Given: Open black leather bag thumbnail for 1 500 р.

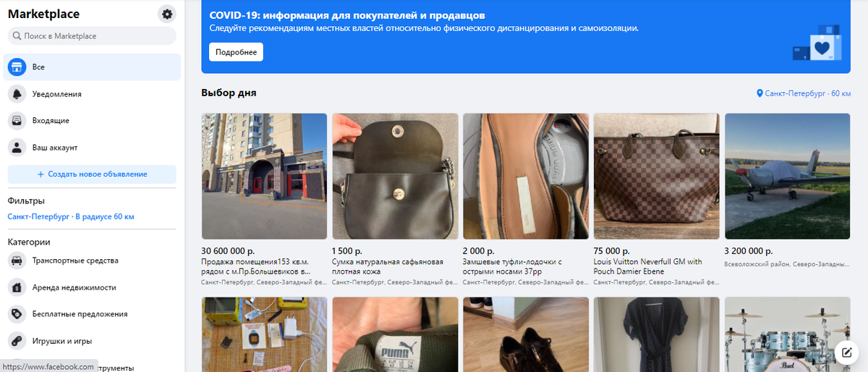Looking at the screenshot, I should pyautogui.click(x=395, y=176).
